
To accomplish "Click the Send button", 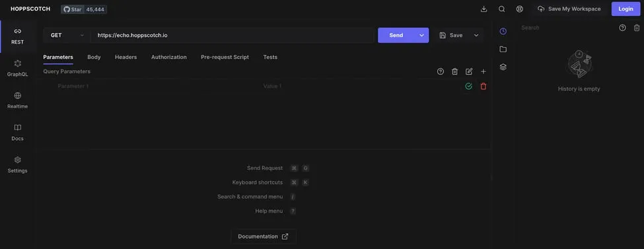I will (396, 36).
